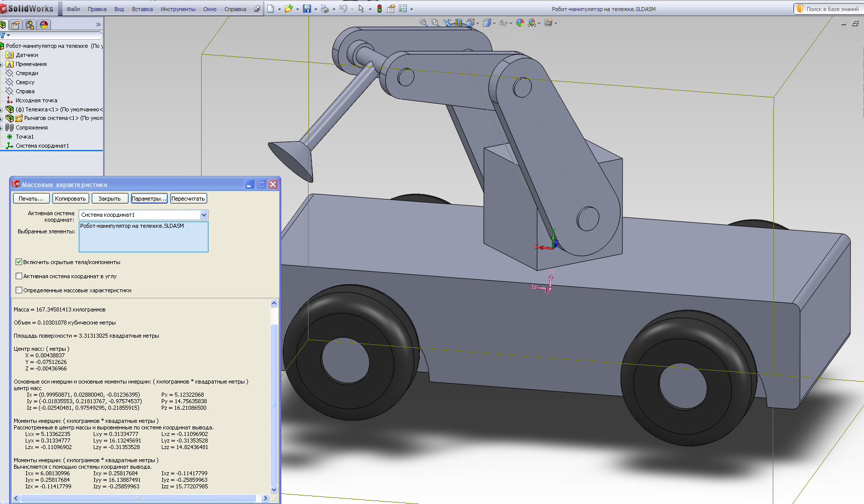Click the Save document icon

[x=306, y=9]
